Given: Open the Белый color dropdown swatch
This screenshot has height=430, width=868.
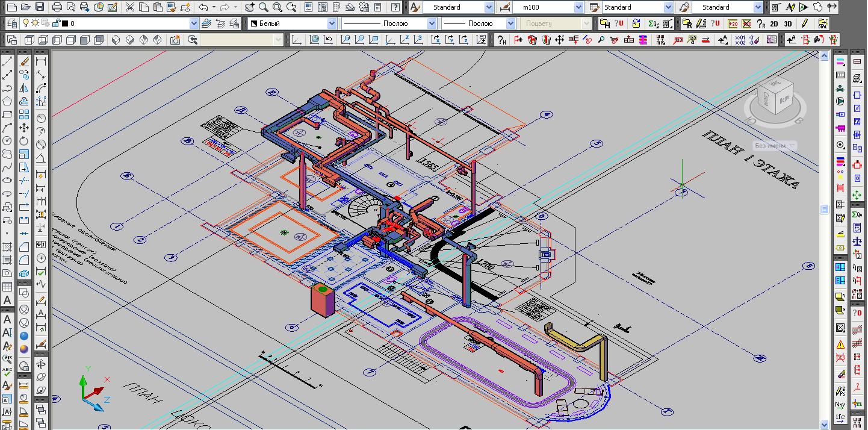Looking at the screenshot, I should pos(332,23).
